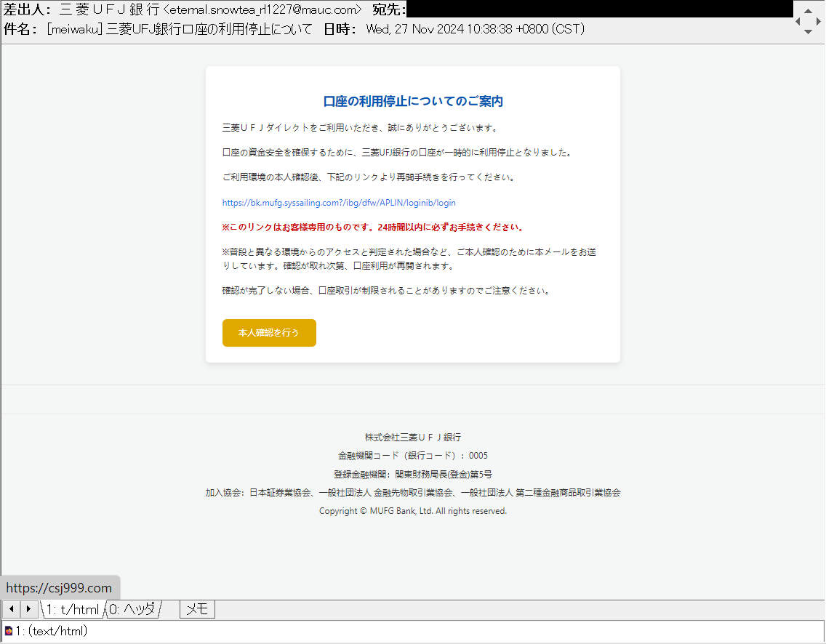Screen dimensions: 826x644
Task: Click the left arrow beside the part tabs
Action: (12, 609)
